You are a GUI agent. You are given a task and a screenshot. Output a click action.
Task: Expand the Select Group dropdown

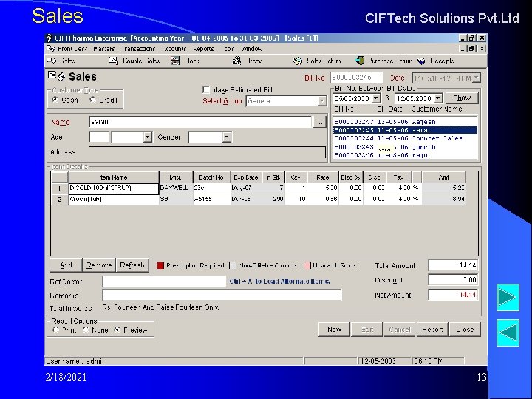click(321, 101)
